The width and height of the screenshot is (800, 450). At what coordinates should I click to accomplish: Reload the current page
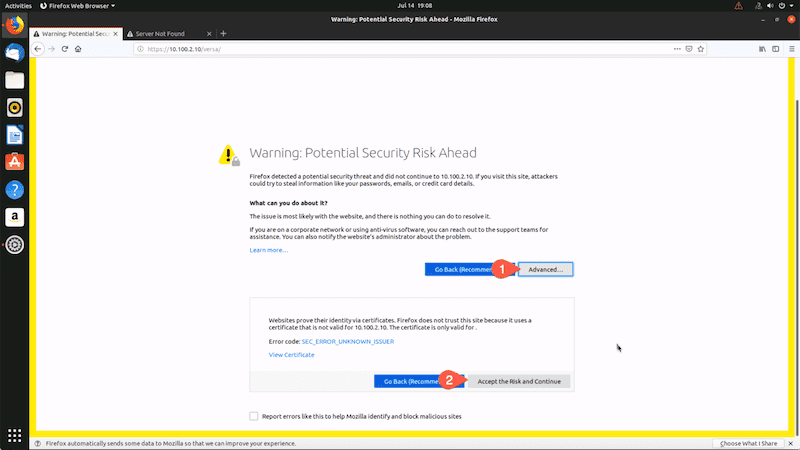pos(65,49)
